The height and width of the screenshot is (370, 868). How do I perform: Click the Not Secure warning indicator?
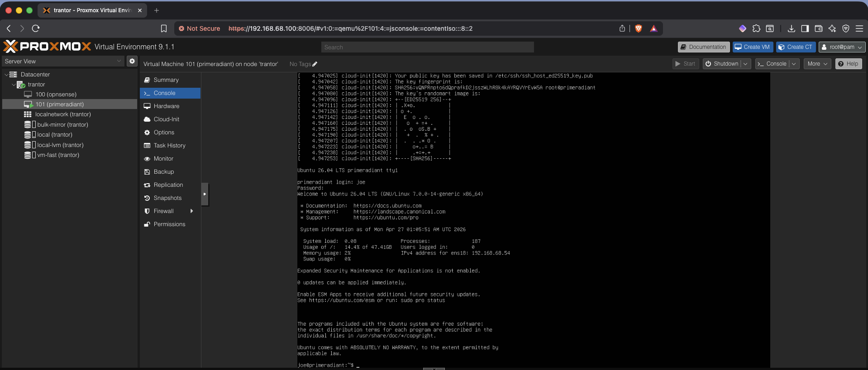click(x=199, y=28)
